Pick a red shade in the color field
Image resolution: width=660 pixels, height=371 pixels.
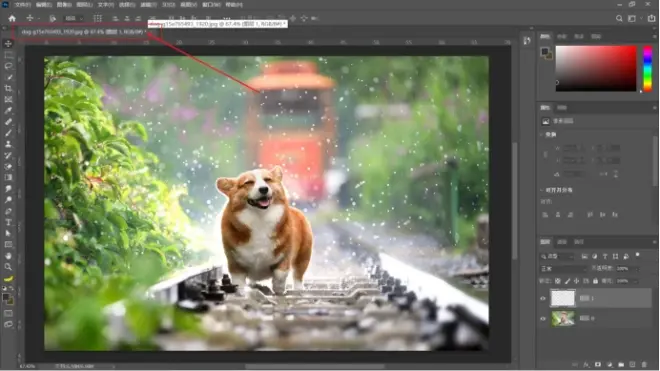[596, 69]
